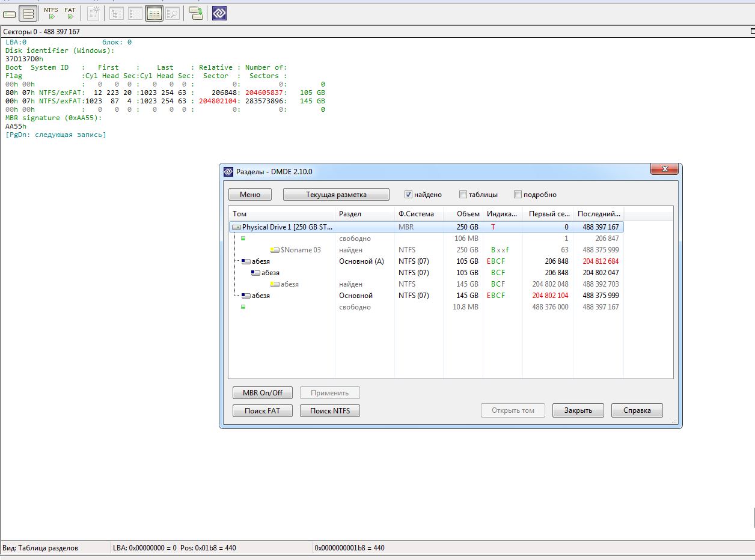The width and height of the screenshot is (755, 560).
Task: Select the Physical Drive 1 row
Action: tap(287, 227)
